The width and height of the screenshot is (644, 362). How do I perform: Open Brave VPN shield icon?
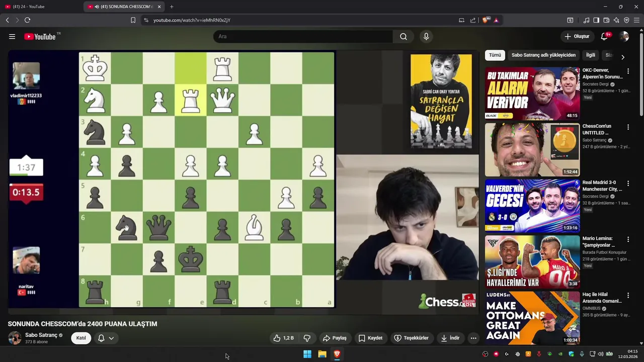click(x=626, y=20)
